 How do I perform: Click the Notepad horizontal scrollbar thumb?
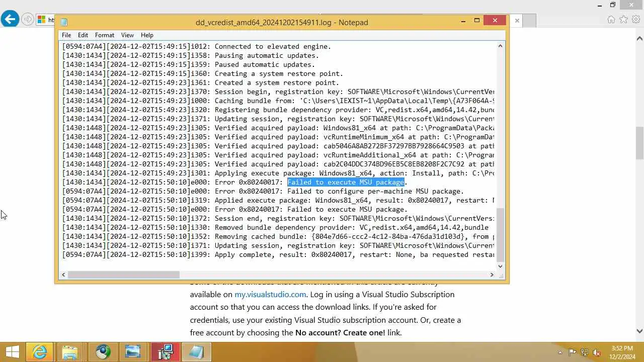pos(124,275)
